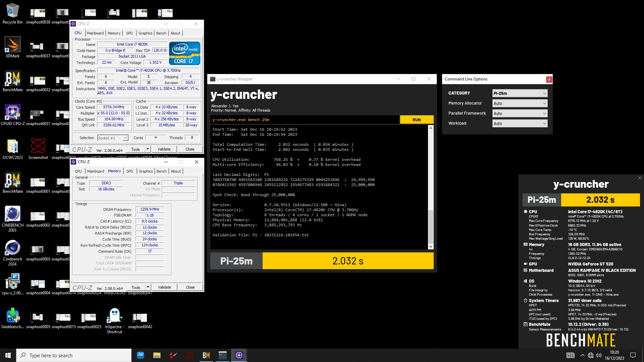Open the snaphsot0015 image file
Image resolution: width=644 pixels, height=362 pixels.
[63, 320]
